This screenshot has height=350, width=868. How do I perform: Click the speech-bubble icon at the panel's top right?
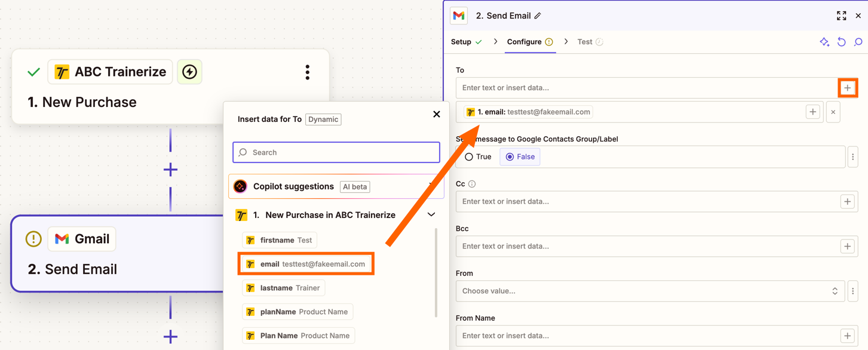858,42
